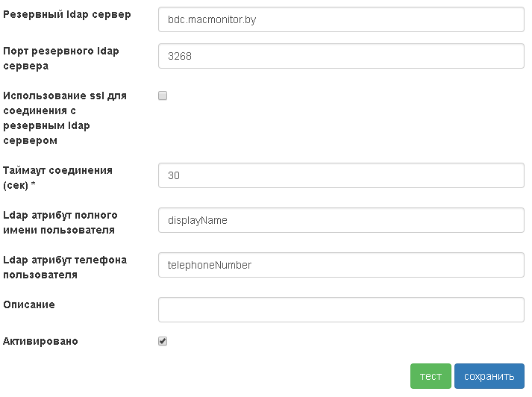Click the Порт резервного ldap сервера label
532x397 pixels.
point(61,58)
